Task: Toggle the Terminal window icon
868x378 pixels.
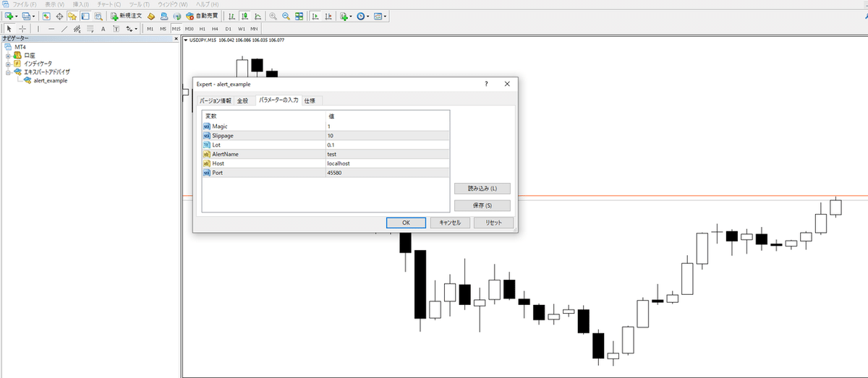Action: click(85, 16)
